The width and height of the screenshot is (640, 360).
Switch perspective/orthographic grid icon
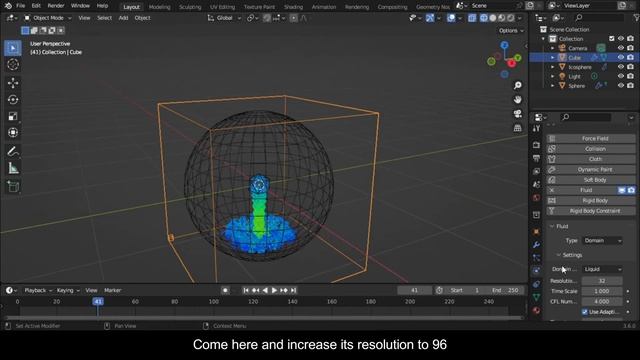coord(518,128)
